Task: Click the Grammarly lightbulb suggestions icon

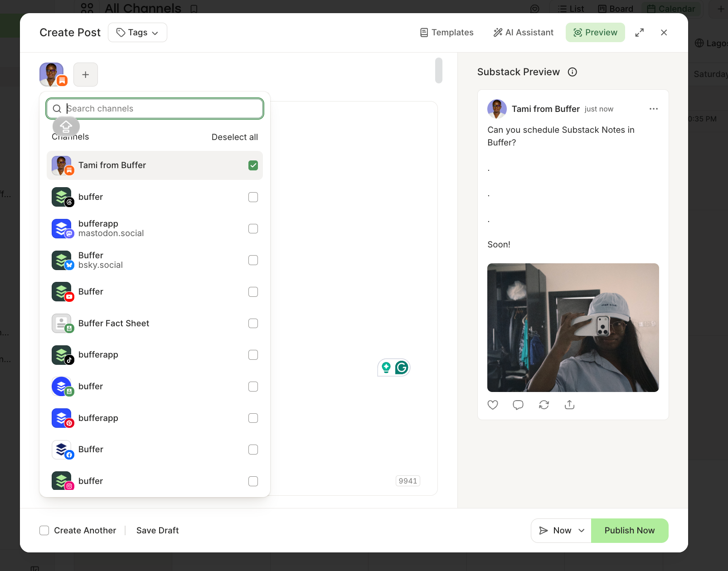Action: tap(386, 368)
